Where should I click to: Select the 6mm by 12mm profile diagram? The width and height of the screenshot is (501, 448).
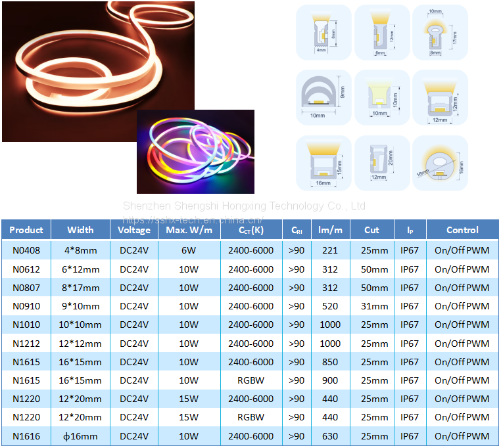pos(379,32)
